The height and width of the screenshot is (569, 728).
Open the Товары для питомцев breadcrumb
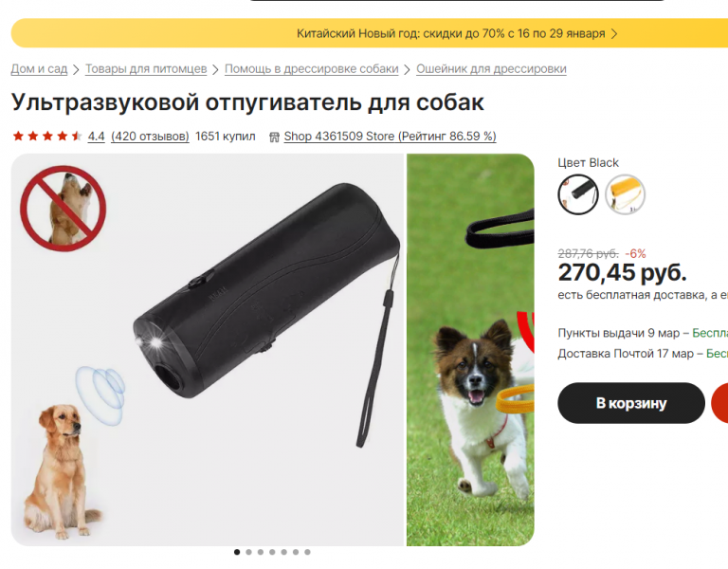point(146,68)
